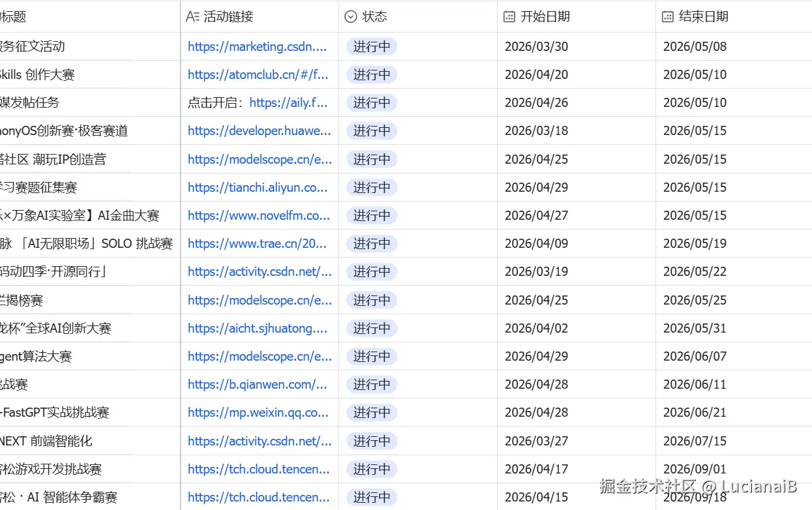The image size is (812, 510).
Task: Open the tianchi.aliyun link
Action: [258, 187]
